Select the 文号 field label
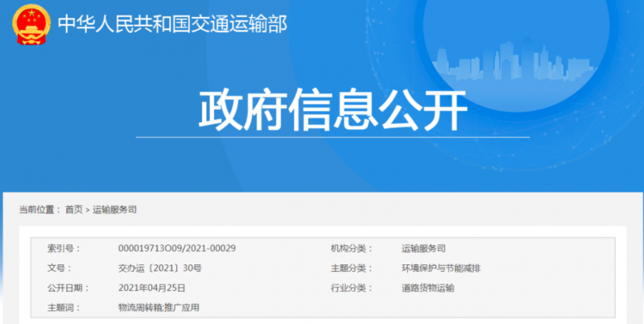This screenshot has height=324, width=644. pyautogui.click(x=59, y=268)
